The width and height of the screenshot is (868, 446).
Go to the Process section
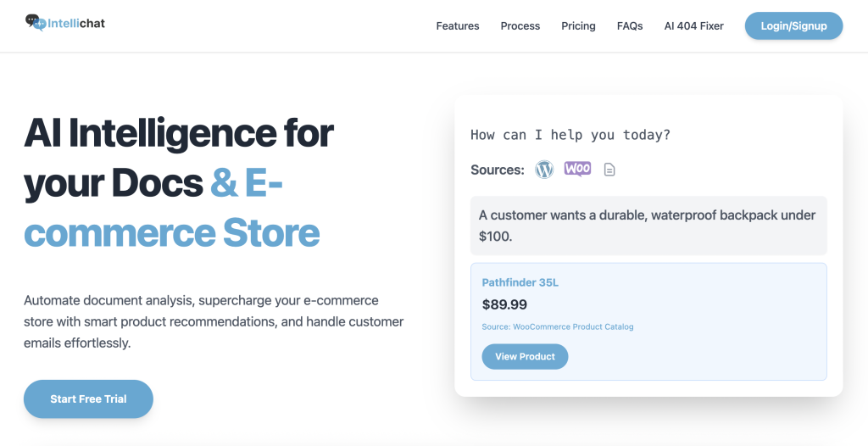point(520,26)
